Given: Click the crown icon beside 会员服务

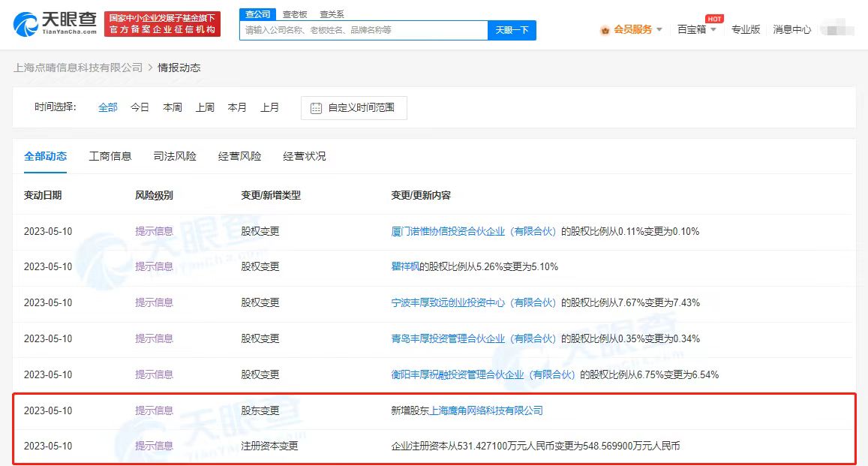Looking at the screenshot, I should (605, 30).
